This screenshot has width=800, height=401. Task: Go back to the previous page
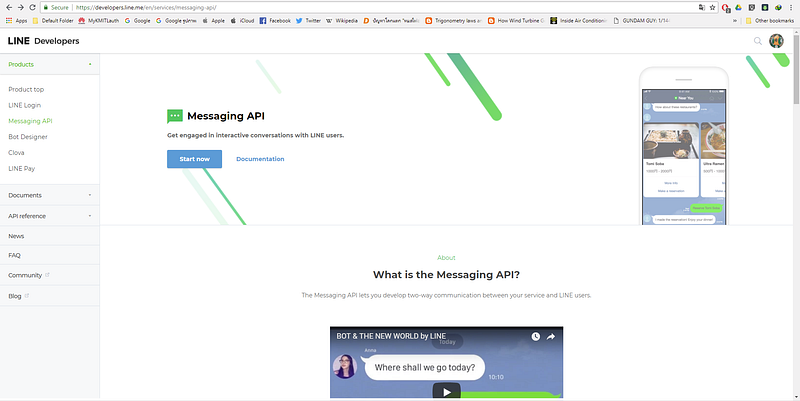(8, 7)
